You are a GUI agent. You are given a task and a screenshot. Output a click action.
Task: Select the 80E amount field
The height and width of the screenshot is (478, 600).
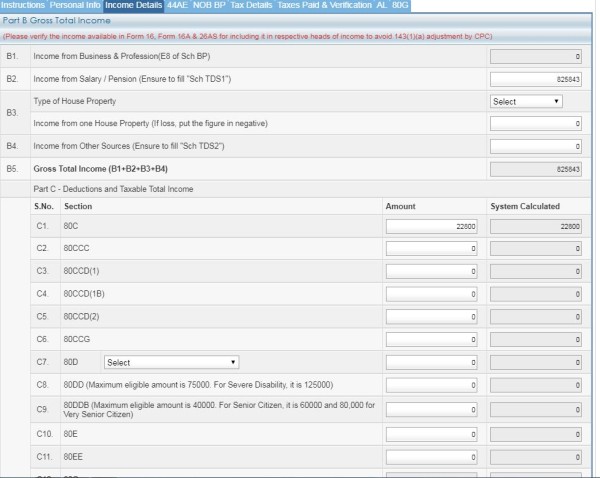click(432, 435)
